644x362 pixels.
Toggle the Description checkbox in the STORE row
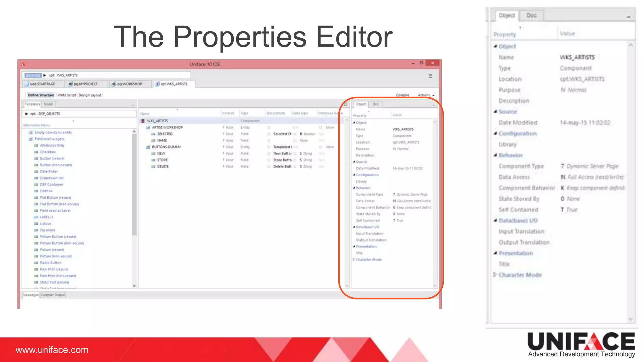(269, 160)
